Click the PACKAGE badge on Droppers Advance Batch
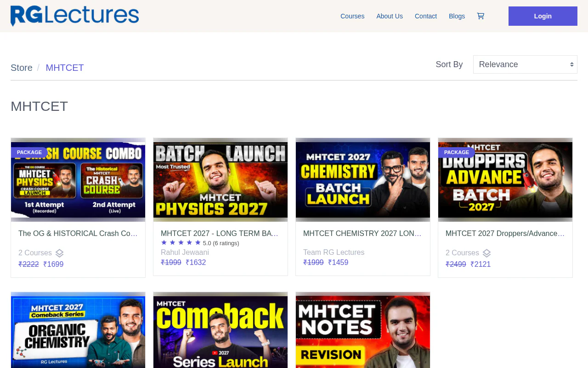Viewport: 588px width, 368px height. (457, 152)
